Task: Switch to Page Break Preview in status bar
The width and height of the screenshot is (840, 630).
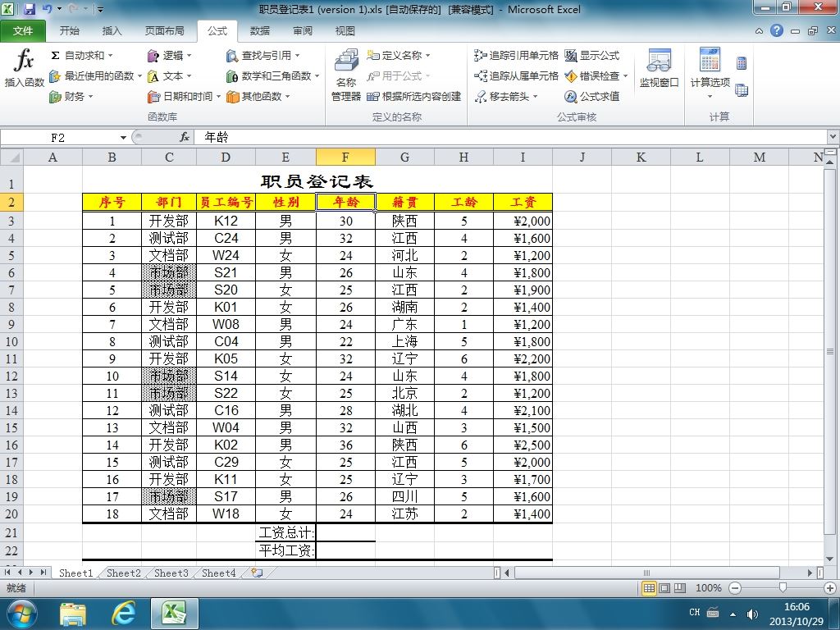Action: (680, 588)
